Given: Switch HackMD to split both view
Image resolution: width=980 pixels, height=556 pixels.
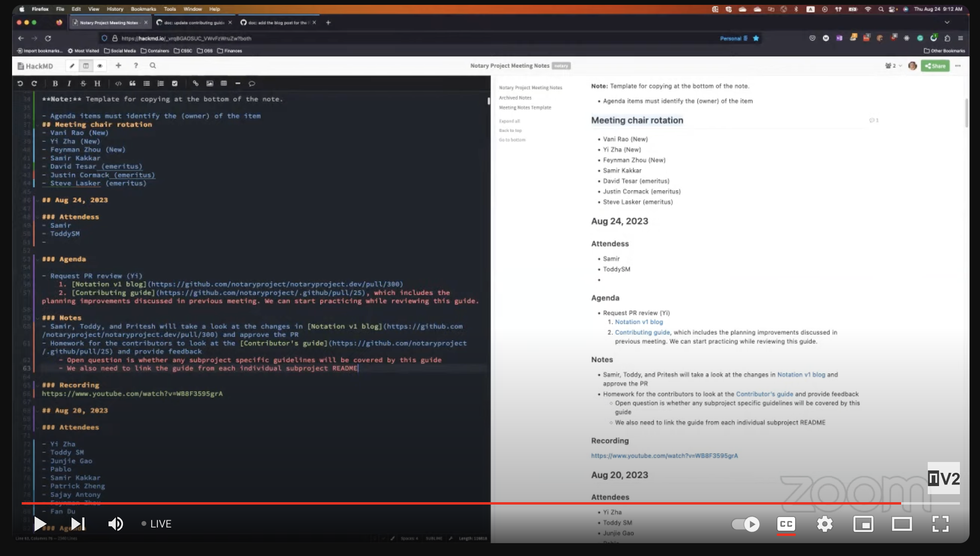Looking at the screenshot, I should 86,66.
